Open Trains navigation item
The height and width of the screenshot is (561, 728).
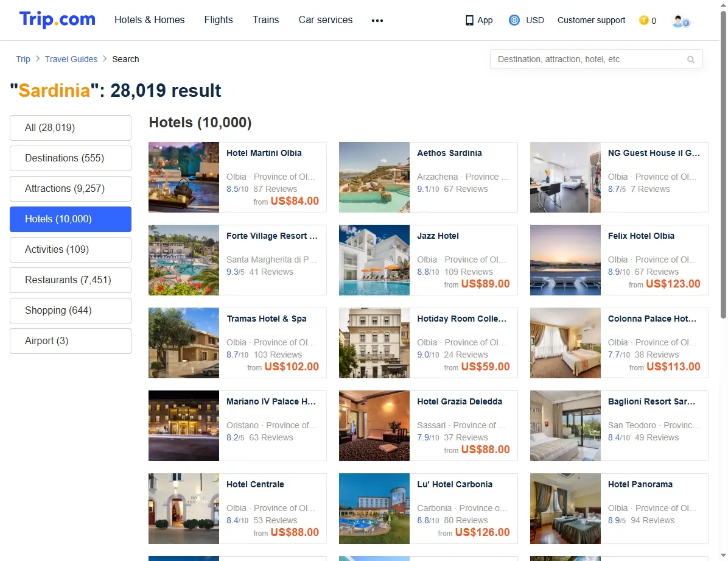tap(265, 20)
